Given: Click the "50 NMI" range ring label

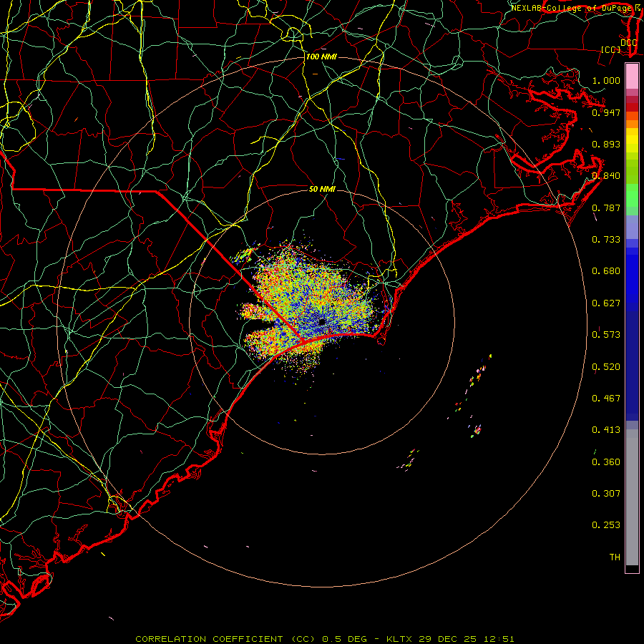Looking at the screenshot, I should tap(322, 189).
